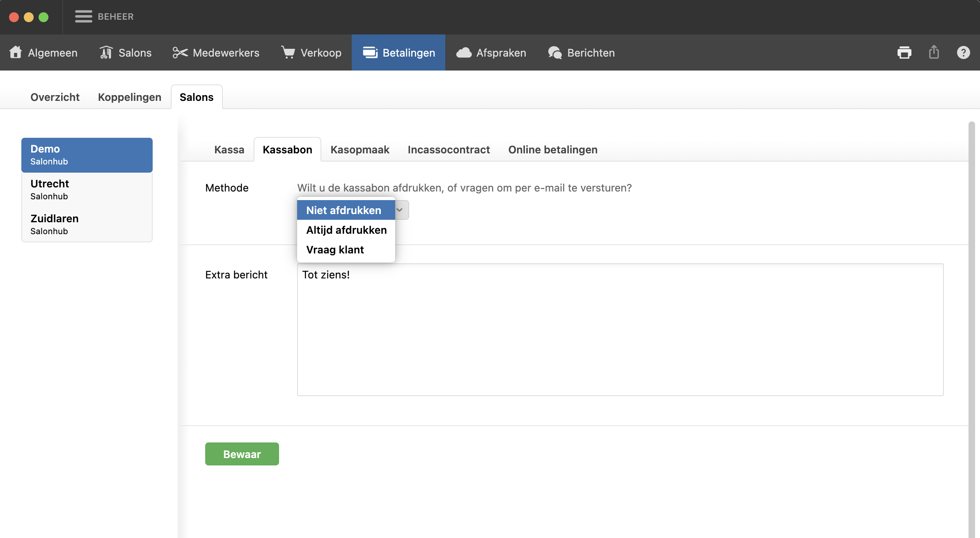The image size is (980, 538).
Task: Open Berichten via the chat bubbles icon
Action: 555,52
